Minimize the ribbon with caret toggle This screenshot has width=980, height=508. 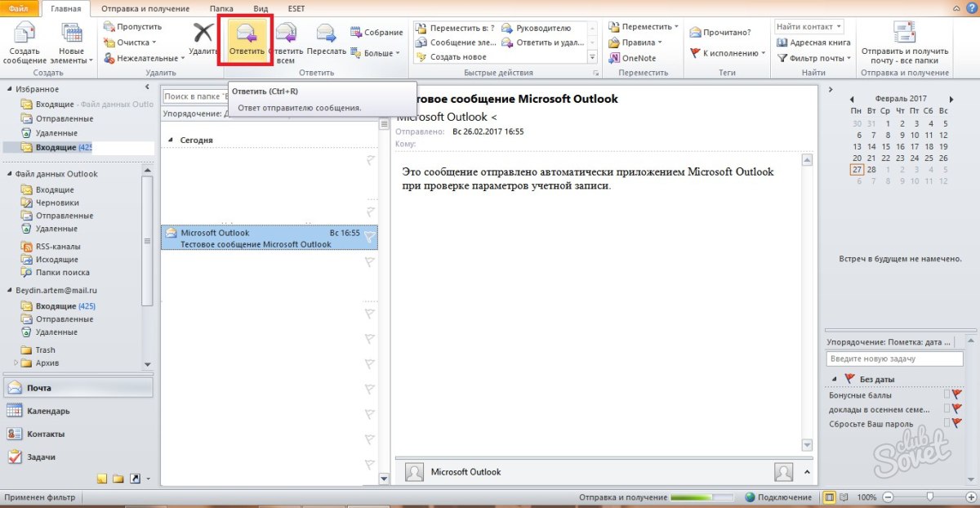click(x=955, y=8)
